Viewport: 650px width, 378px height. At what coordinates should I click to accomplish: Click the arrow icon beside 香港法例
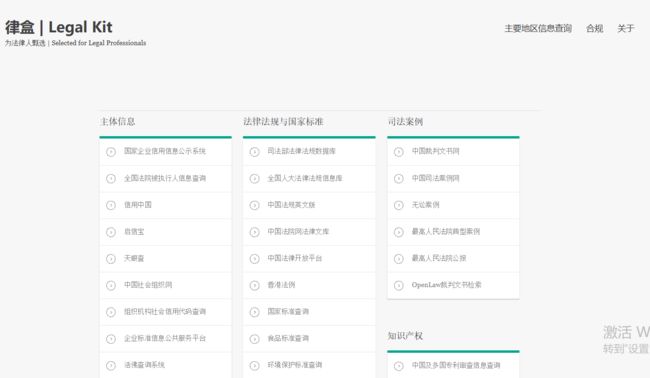pyautogui.click(x=255, y=286)
